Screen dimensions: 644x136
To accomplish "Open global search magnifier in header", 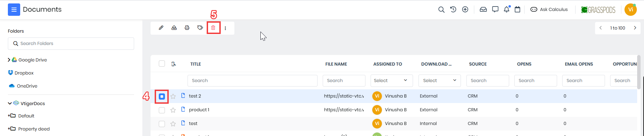I will [441, 10].
